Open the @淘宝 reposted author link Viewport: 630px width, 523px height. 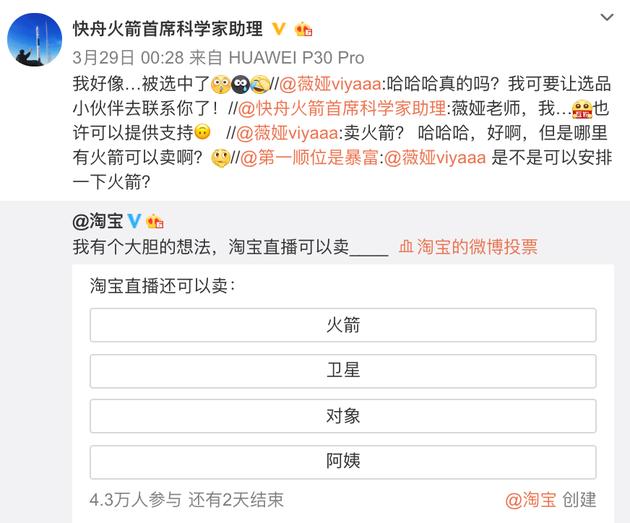98,221
